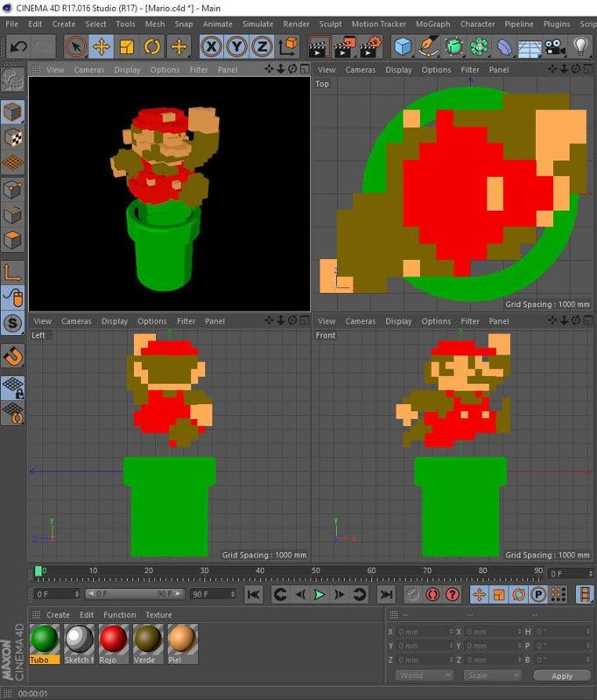Select the green Tubo material

coord(44,644)
